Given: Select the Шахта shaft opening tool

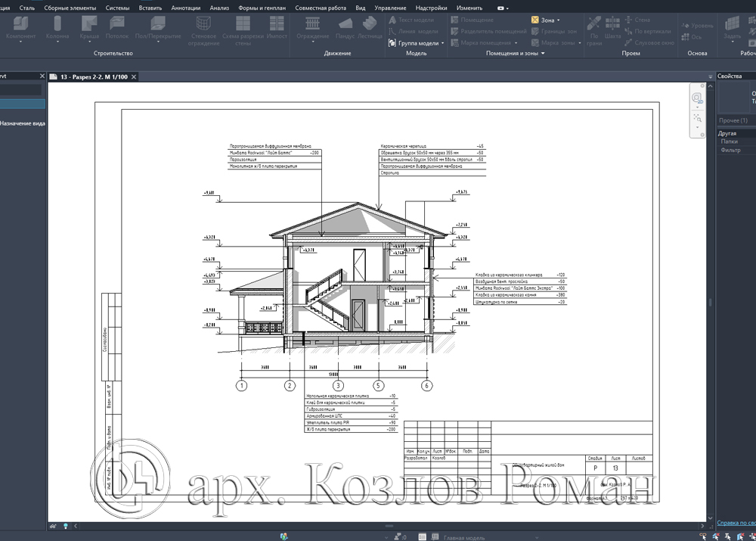Looking at the screenshot, I should [x=612, y=27].
